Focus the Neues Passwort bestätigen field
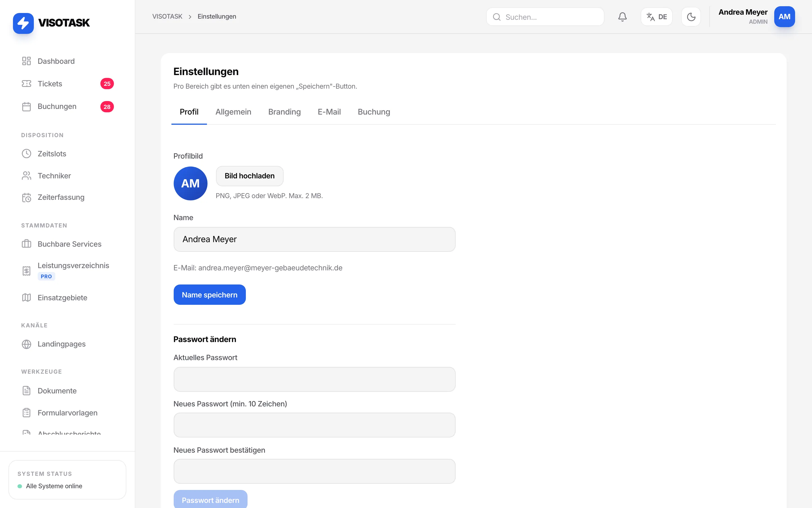The image size is (812, 508). [x=314, y=471]
